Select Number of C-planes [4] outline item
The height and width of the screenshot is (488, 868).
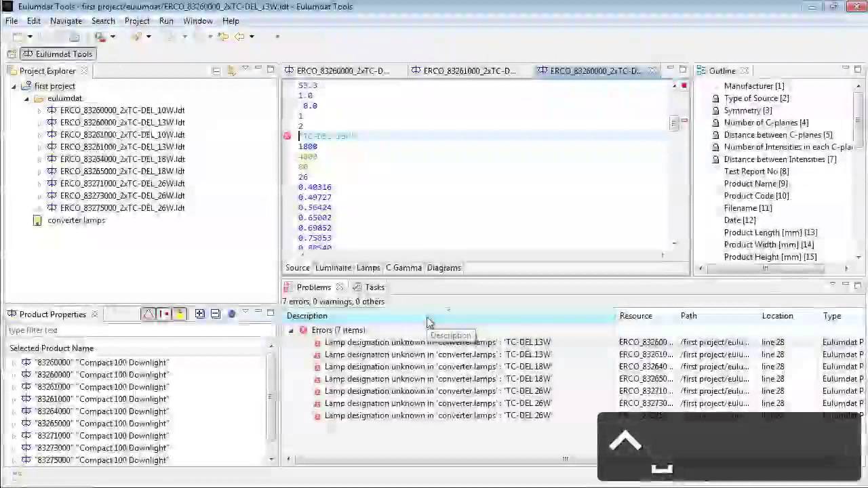tap(766, 123)
